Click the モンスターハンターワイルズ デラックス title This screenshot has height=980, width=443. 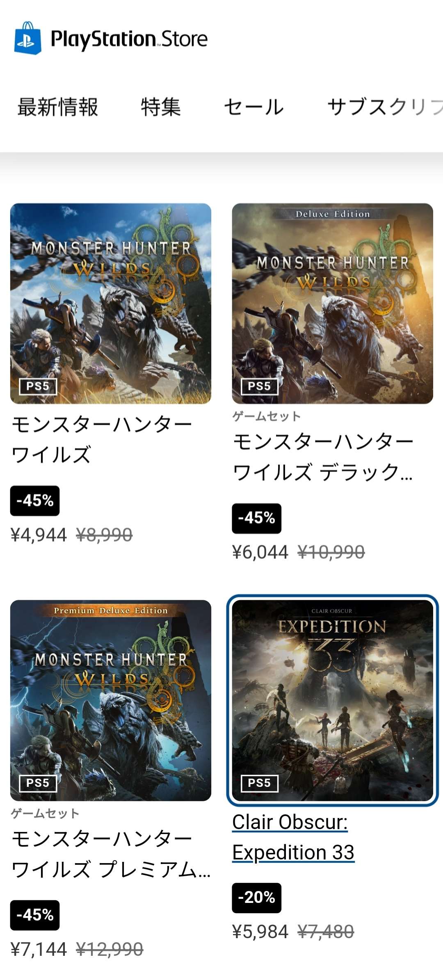323,457
